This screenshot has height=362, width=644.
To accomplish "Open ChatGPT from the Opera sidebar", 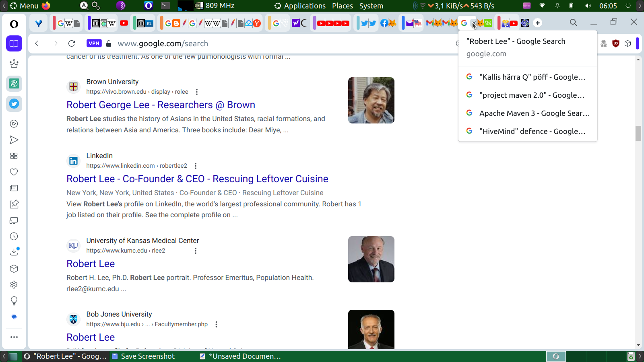I will click(14, 84).
